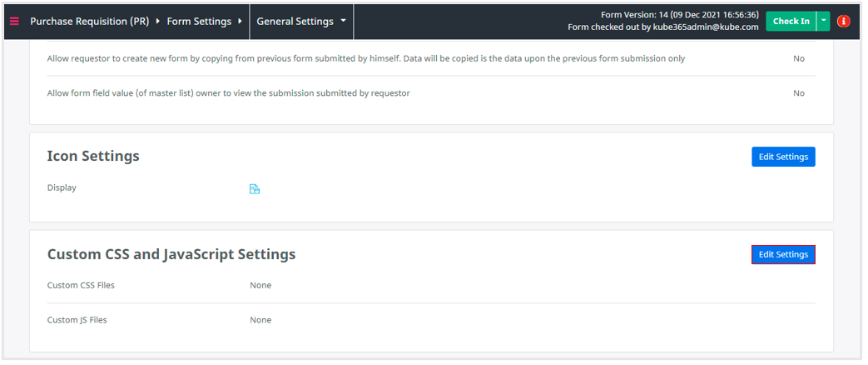This screenshot has width=868, height=365.
Task: Click the form display icon in Icon Settings
Action: (x=255, y=189)
